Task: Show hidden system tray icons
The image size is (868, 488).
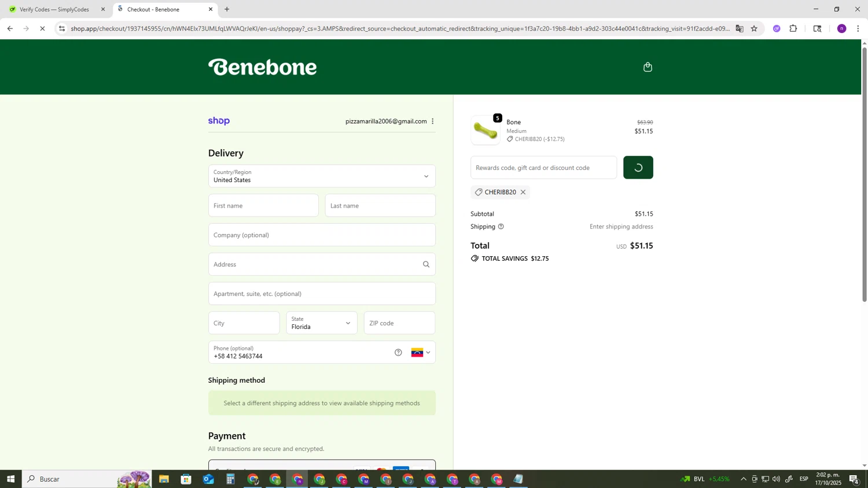Action: point(744,479)
